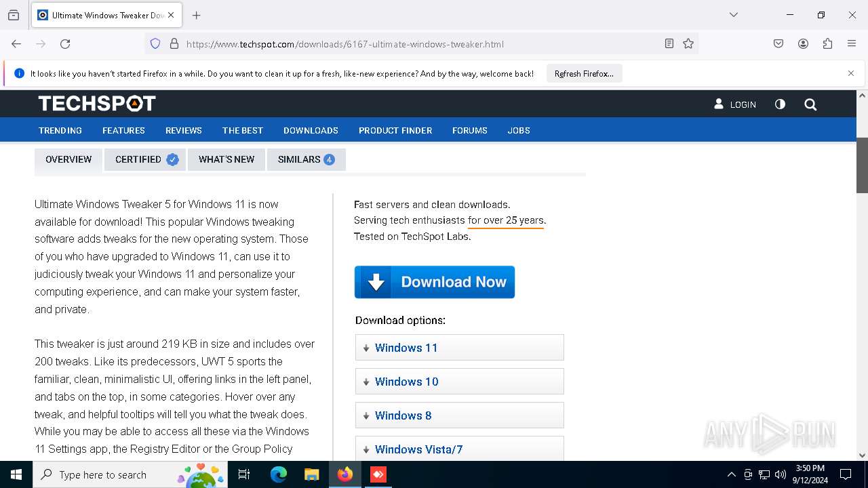Click the Download Now button
The image size is (868, 488).
tap(435, 282)
